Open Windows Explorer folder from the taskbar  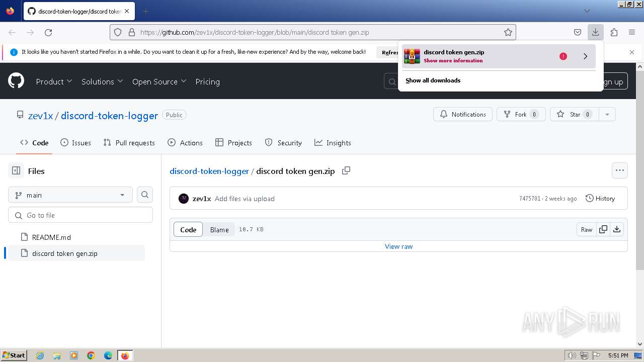coord(57,355)
